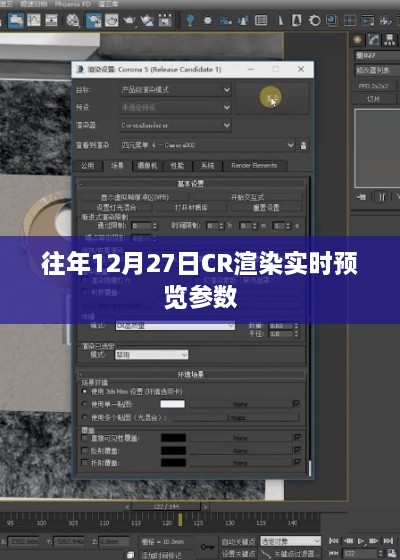Open the Modify panel tab icon
The width and height of the screenshot is (400, 560).
click(x=374, y=40)
